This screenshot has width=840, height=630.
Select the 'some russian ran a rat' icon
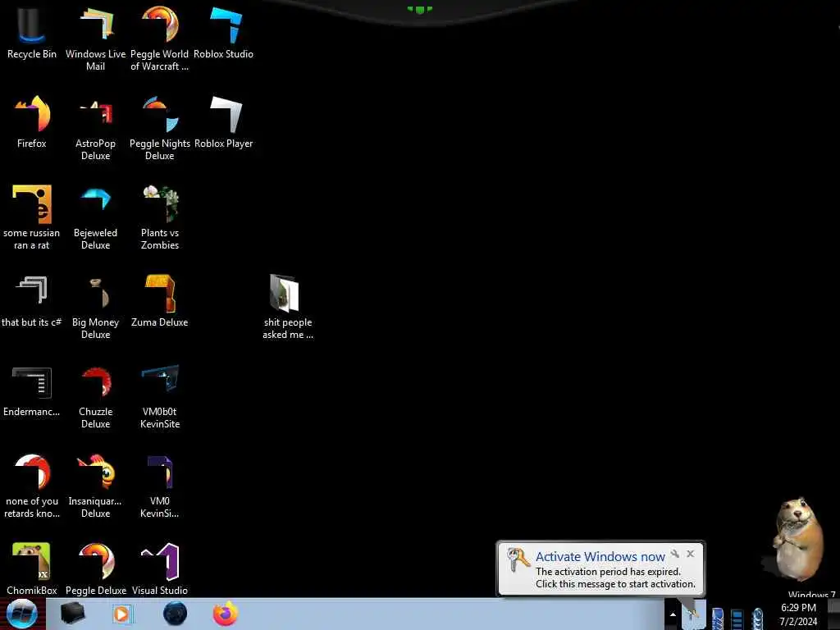(32, 217)
